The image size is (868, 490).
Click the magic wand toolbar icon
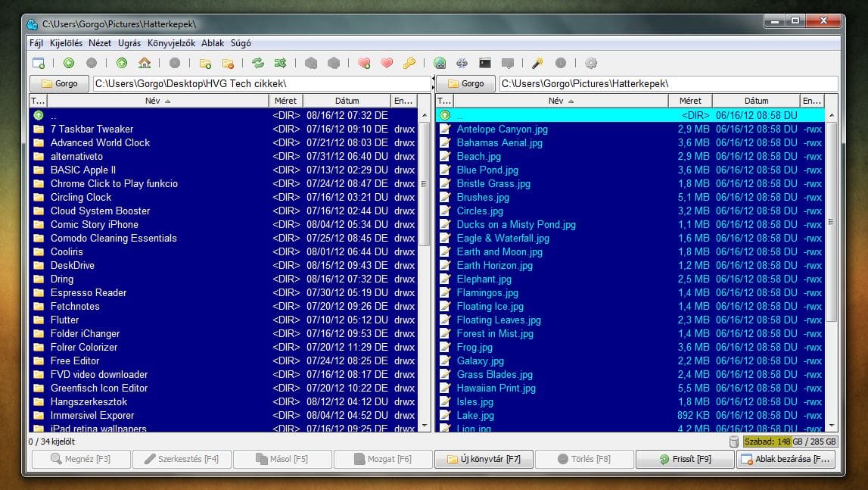pyautogui.click(x=537, y=63)
